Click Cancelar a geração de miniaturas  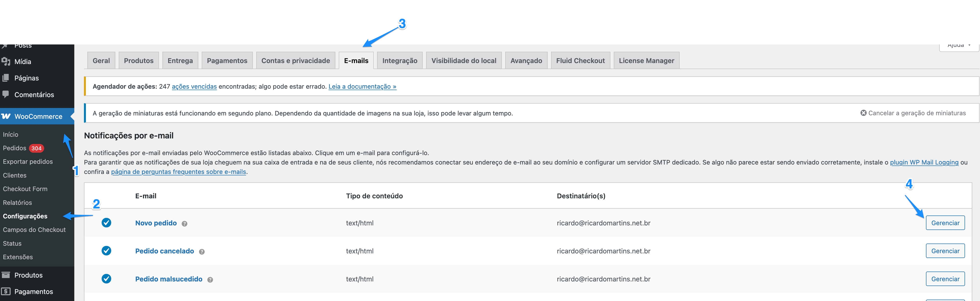click(913, 113)
